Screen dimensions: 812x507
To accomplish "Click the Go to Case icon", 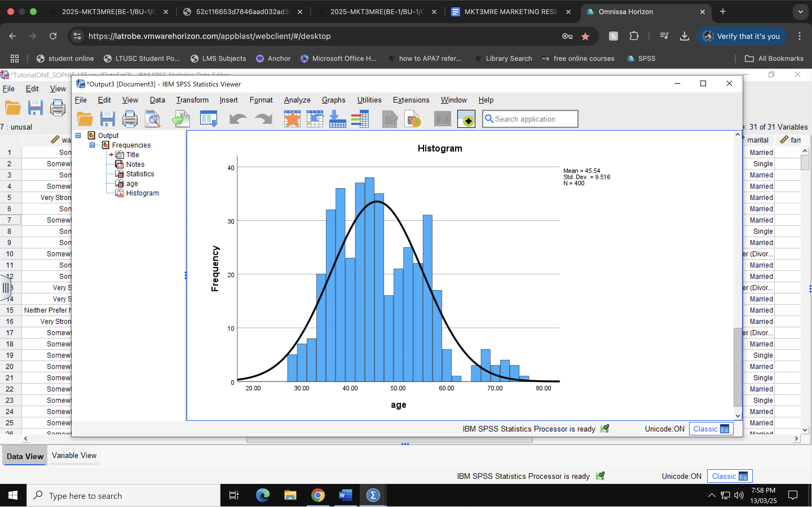I will click(x=314, y=119).
